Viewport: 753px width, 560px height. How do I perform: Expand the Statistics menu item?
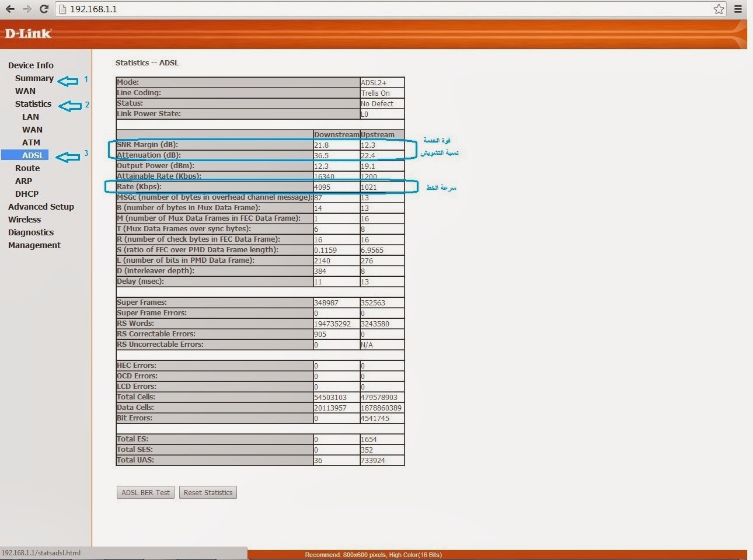[x=33, y=104]
